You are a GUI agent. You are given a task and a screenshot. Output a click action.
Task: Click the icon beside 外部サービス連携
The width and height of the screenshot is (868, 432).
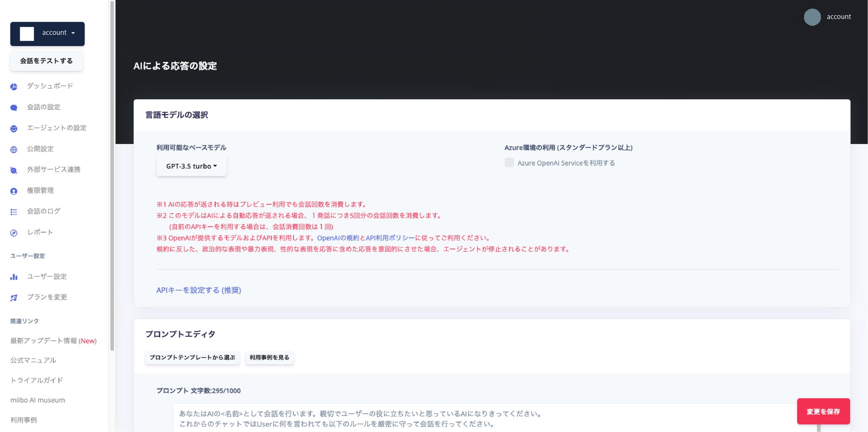[x=14, y=170]
